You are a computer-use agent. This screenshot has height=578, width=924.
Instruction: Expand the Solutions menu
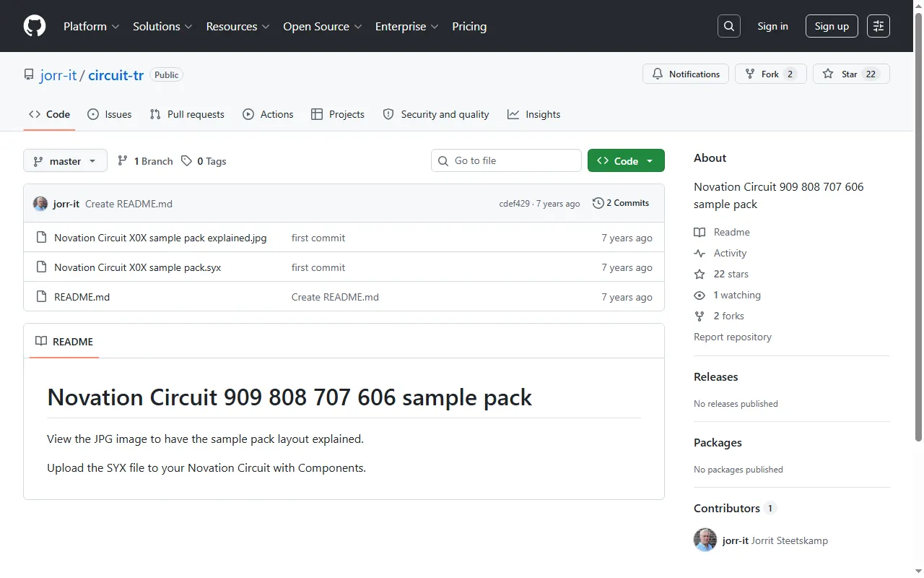[162, 26]
